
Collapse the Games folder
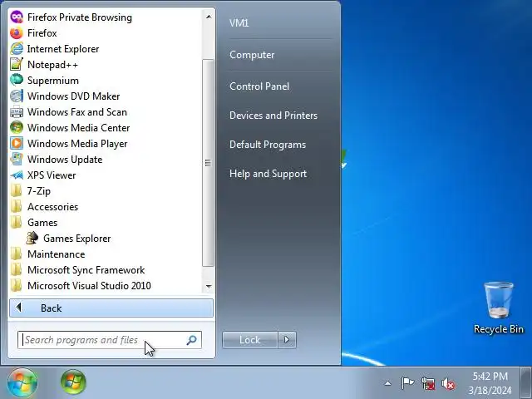[34, 223]
